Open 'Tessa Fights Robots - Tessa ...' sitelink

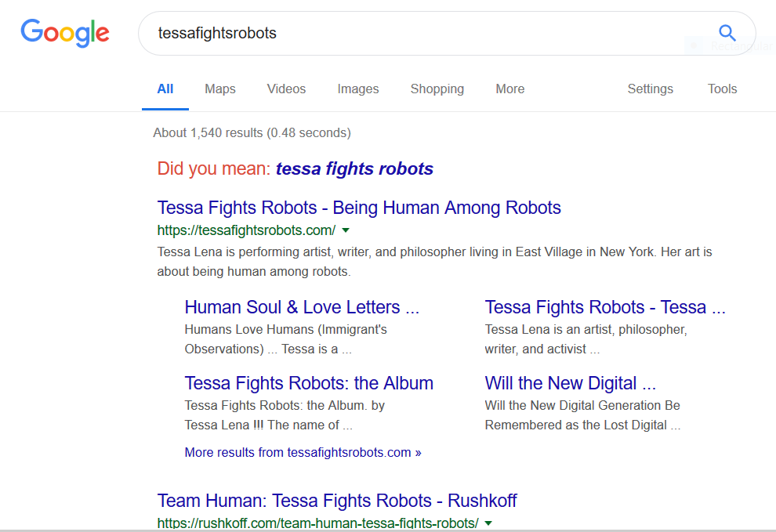pyautogui.click(x=605, y=307)
